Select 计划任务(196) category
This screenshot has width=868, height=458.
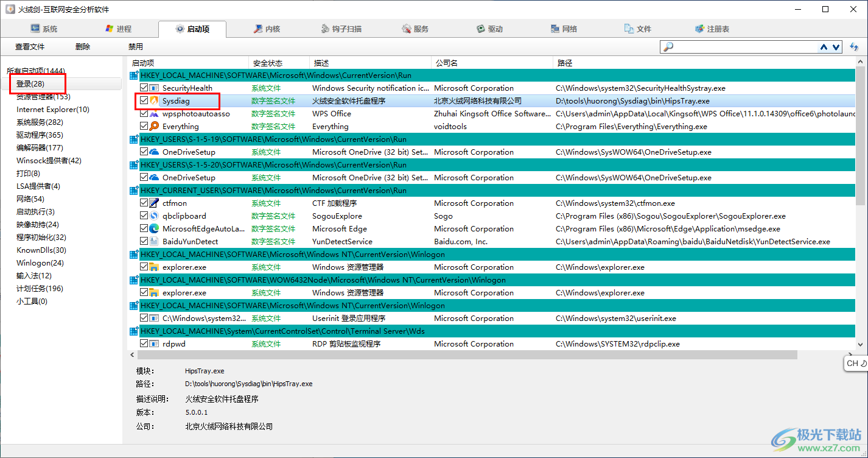(x=40, y=289)
